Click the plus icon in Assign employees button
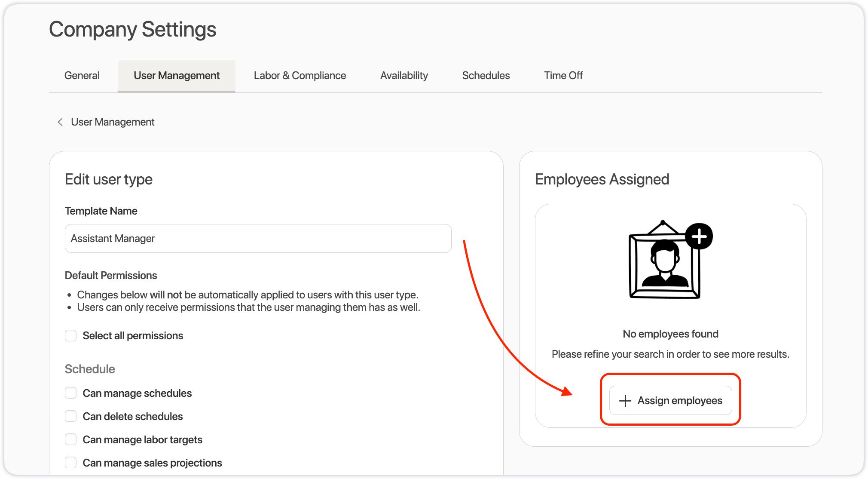Viewport: 868px width, 479px height. tap(625, 401)
